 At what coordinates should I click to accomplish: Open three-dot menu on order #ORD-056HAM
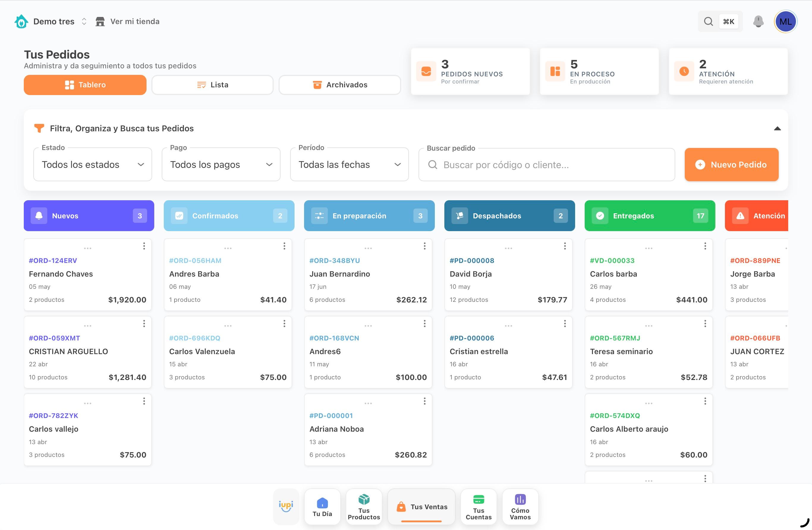click(284, 246)
